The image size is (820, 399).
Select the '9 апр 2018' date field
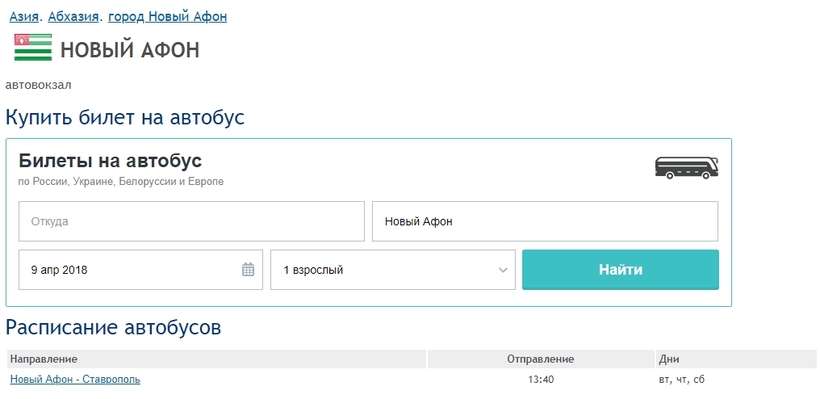[x=141, y=270]
